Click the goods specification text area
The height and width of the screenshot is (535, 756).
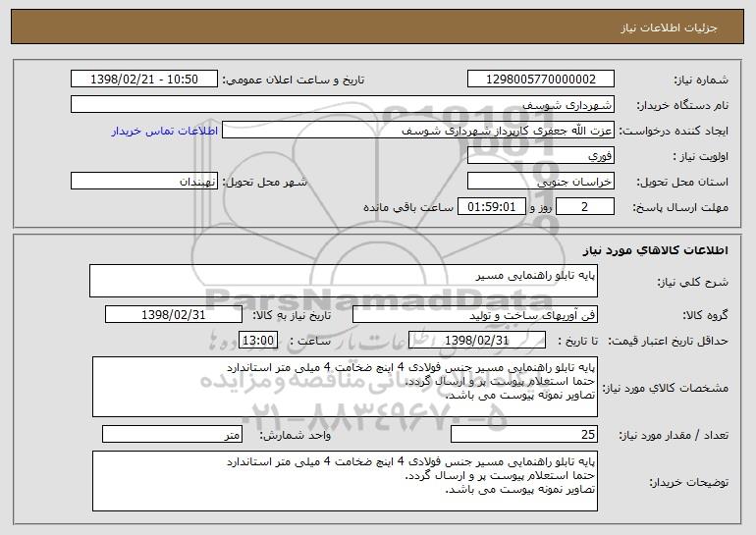(345, 387)
